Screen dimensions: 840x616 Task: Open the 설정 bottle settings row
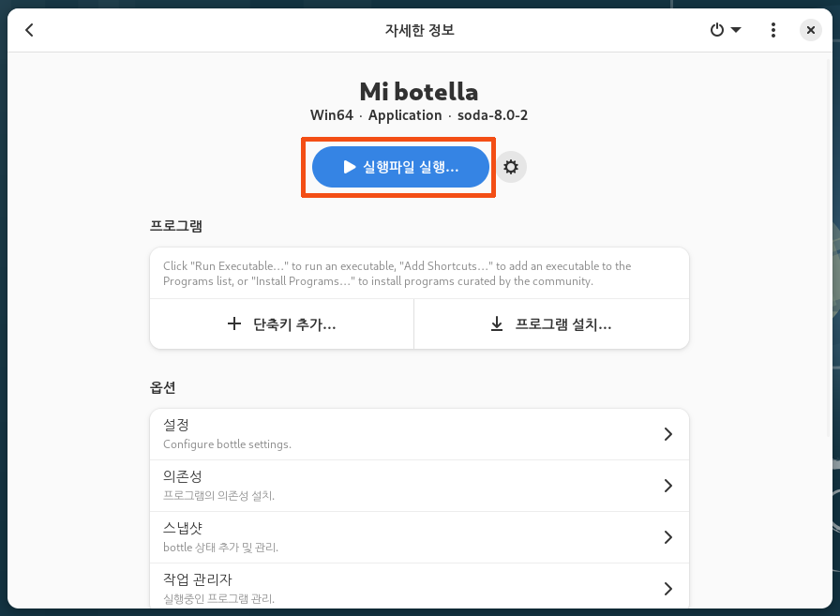click(x=419, y=434)
